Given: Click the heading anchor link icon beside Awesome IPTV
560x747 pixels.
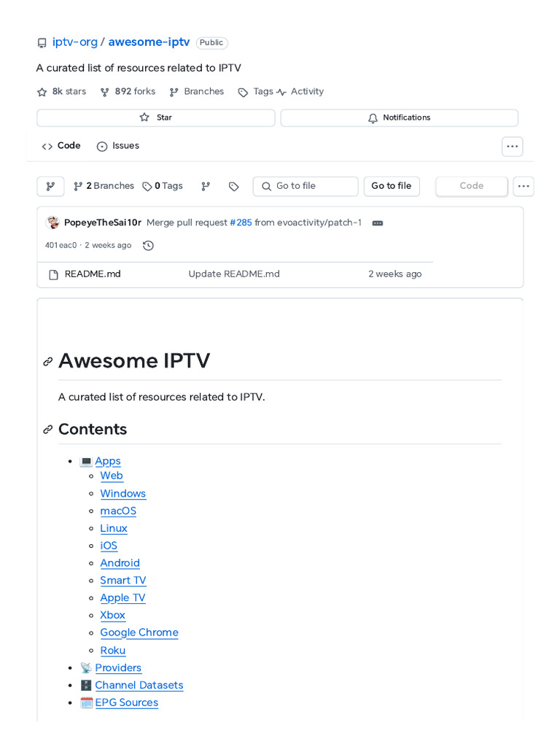Looking at the screenshot, I should tap(47, 362).
